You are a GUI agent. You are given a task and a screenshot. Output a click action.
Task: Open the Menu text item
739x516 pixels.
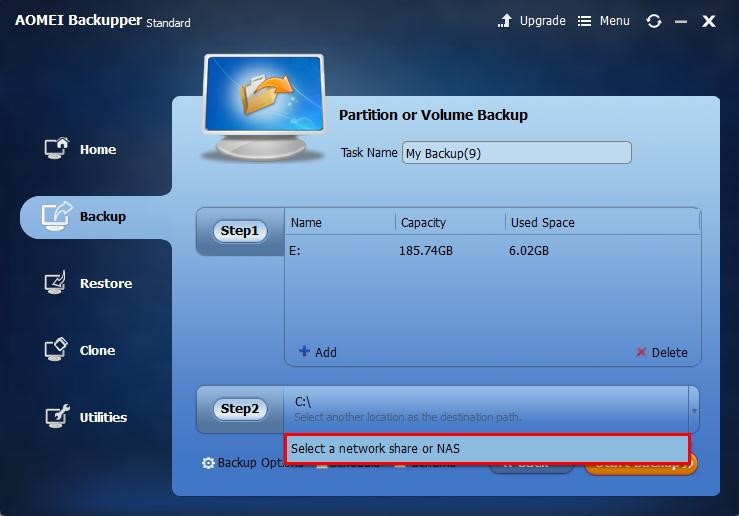click(615, 21)
